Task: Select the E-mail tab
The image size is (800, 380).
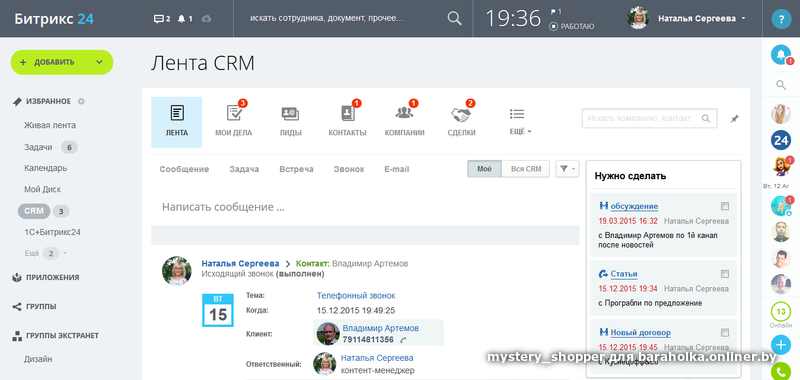Action: (397, 169)
